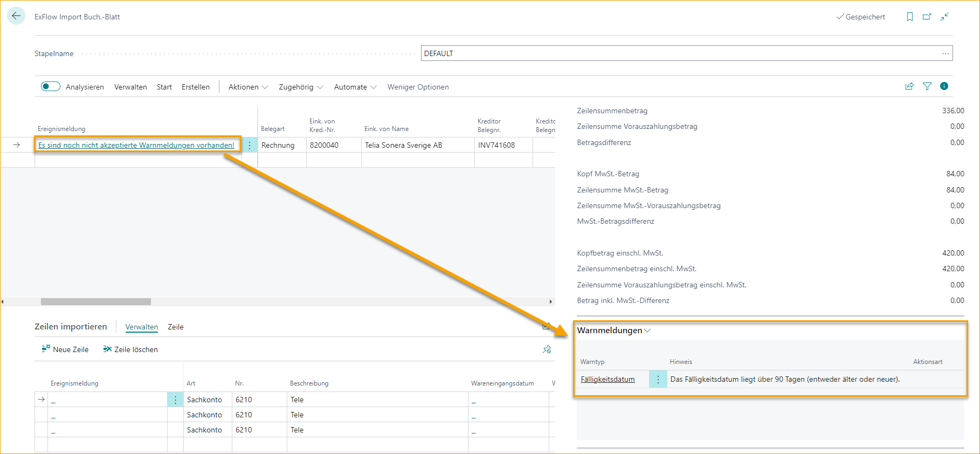
Task: Open the filter pane icon
Action: click(927, 86)
